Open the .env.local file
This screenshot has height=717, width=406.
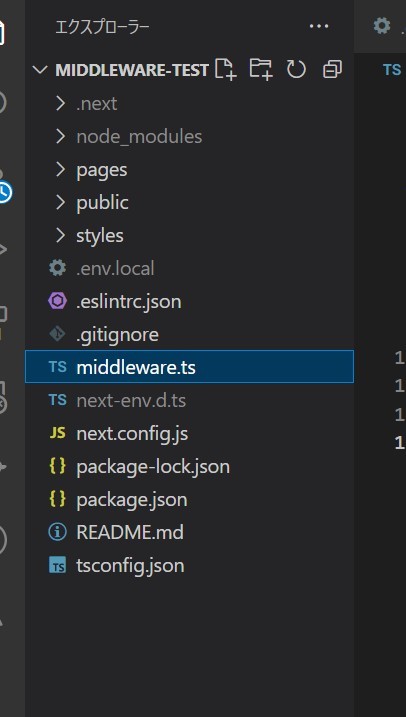[x=189, y=268]
